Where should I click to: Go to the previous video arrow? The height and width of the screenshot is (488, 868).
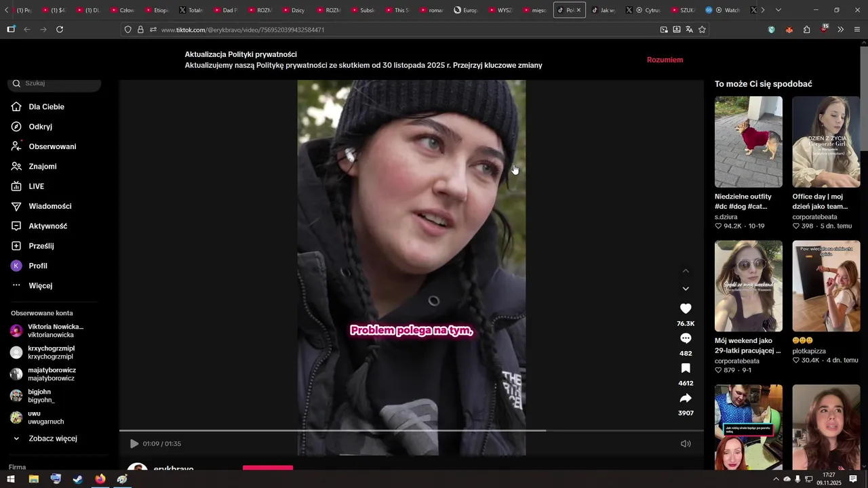tap(686, 271)
